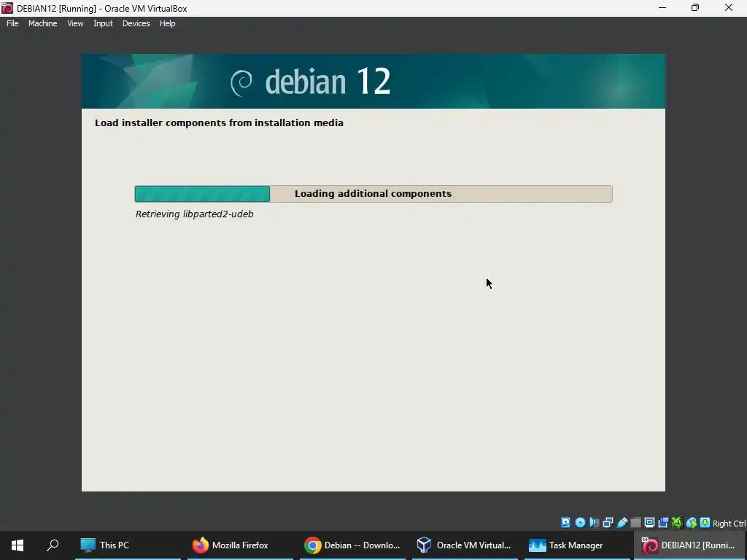Open the Windows Start menu
Screen dimensions: 747x560
[18, 545]
